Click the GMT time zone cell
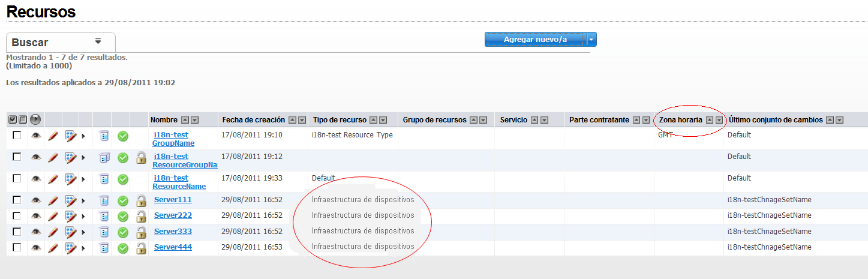The image size is (868, 279). click(x=666, y=135)
